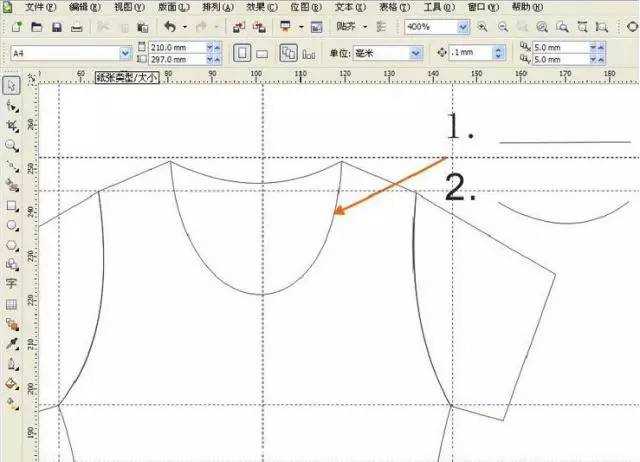Open the 帮助 (Help) menu
Screen dimensions: 640x462
(x=520, y=6)
